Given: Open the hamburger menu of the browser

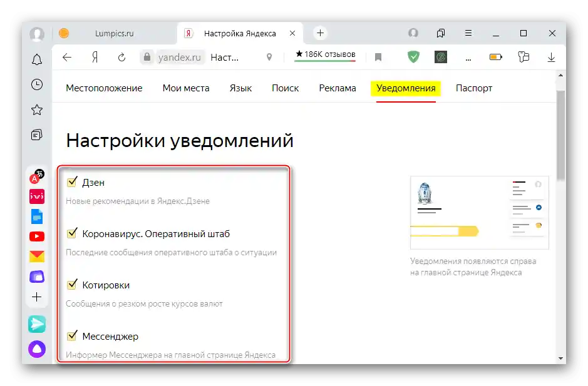Looking at the screenshot, I should tap(468, 33).
